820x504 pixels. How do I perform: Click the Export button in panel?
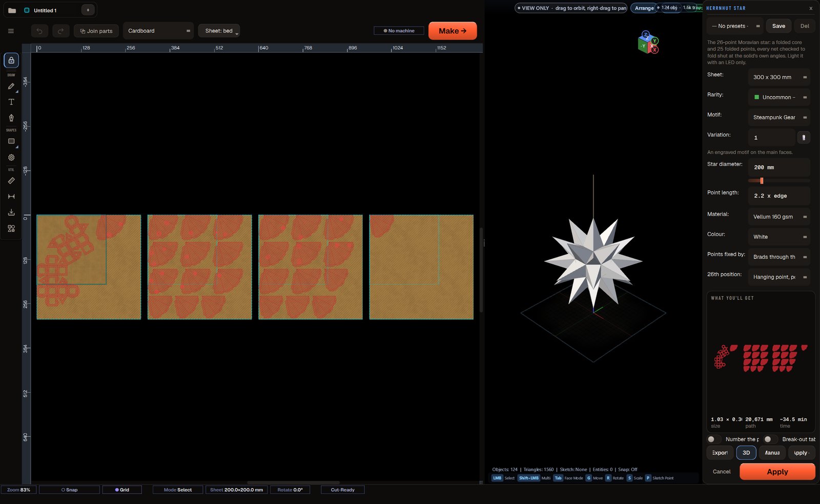point(720,452)
